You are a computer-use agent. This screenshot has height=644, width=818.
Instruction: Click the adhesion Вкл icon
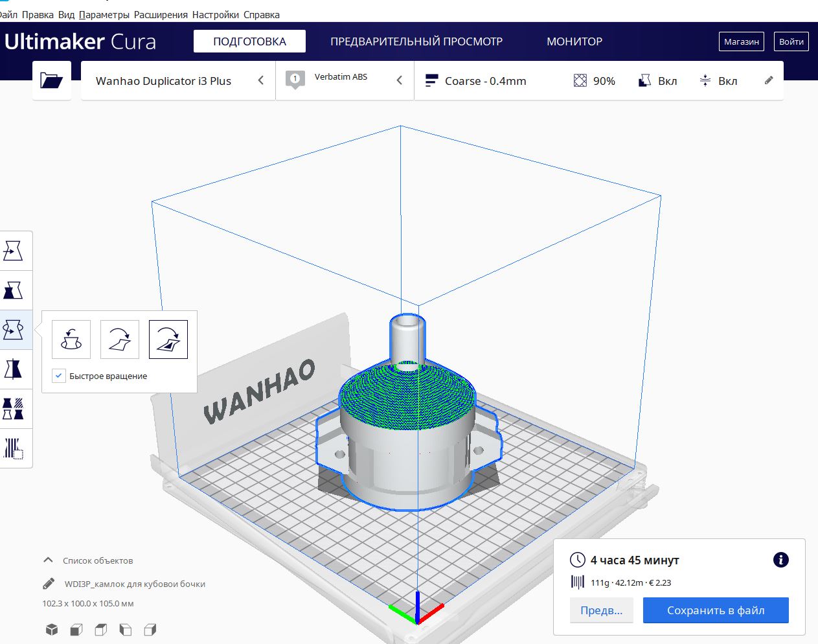point(705,81)
